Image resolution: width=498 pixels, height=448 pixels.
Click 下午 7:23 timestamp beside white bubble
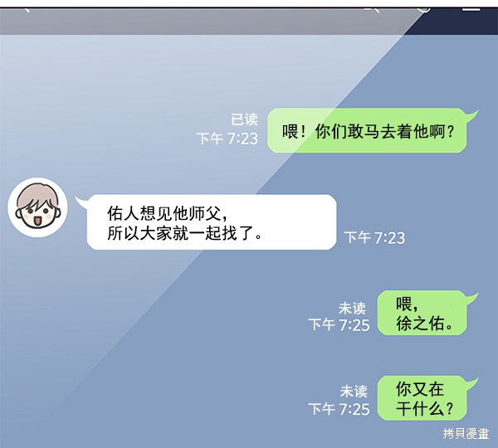point(375,237)
